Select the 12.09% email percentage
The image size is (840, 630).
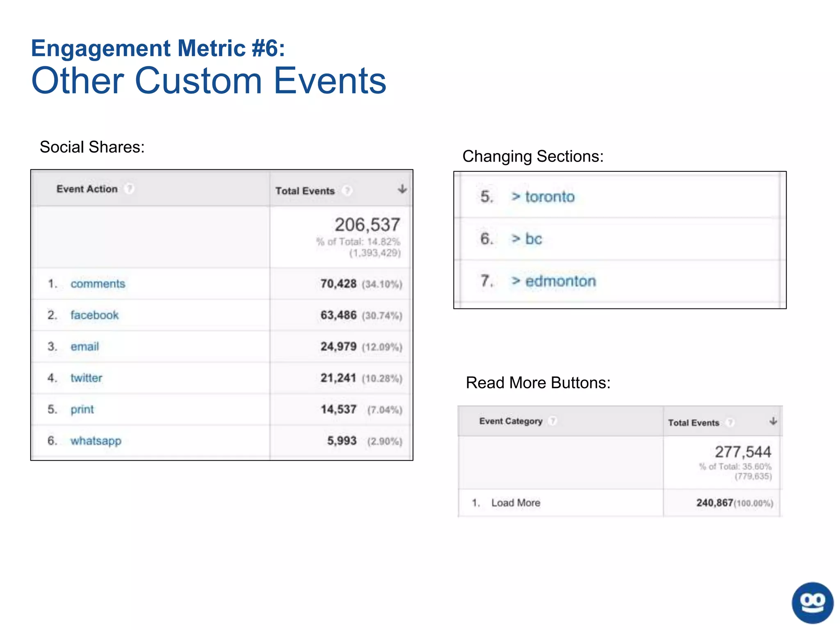pos(382,347)
